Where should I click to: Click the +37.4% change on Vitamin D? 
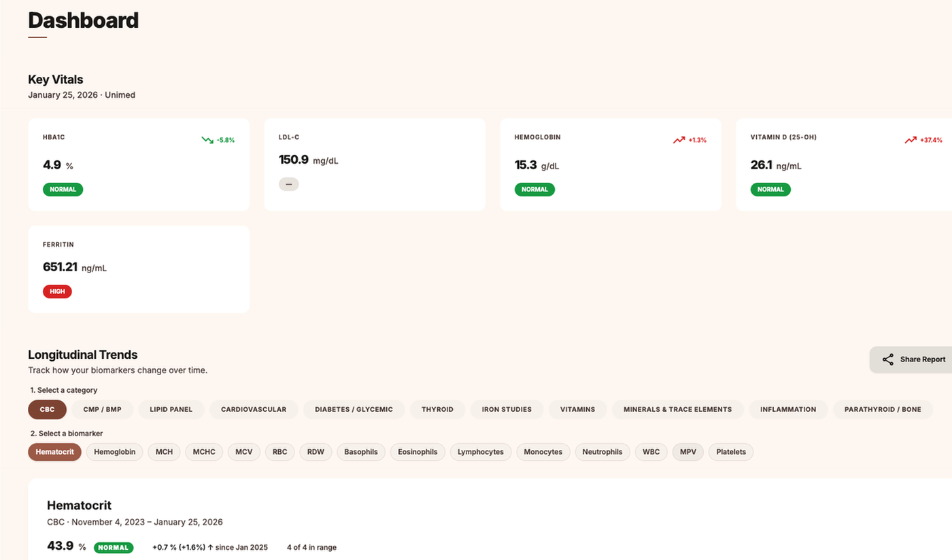(x=932, y=140)
